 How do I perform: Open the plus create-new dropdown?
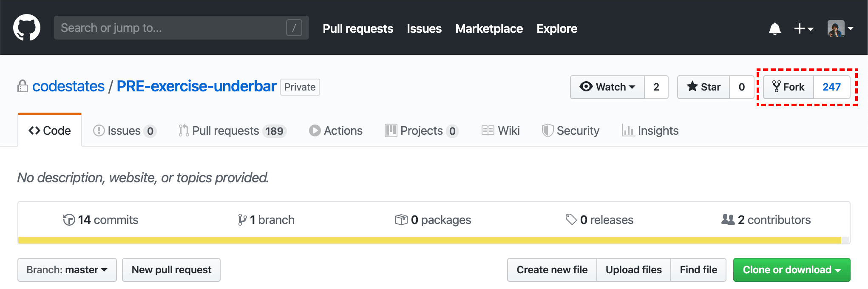pos(803,28)
